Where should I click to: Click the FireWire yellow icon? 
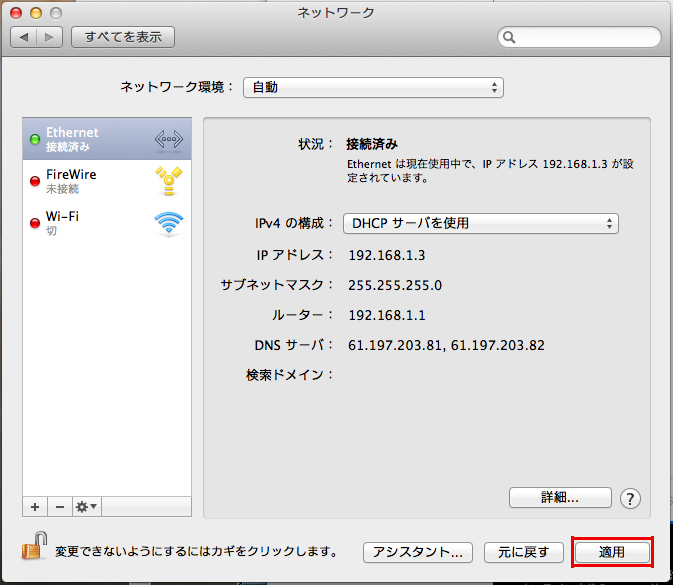tap(169, 181)
